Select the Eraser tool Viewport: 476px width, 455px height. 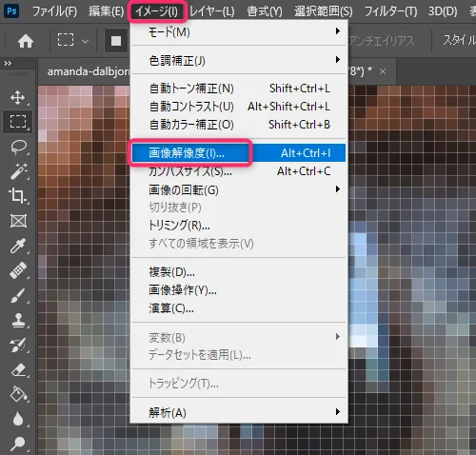pos(18,369)
